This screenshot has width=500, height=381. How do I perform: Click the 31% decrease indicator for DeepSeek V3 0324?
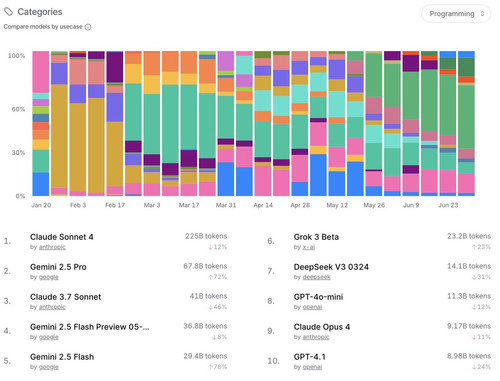pyautogui.click(x=481, y=277)
